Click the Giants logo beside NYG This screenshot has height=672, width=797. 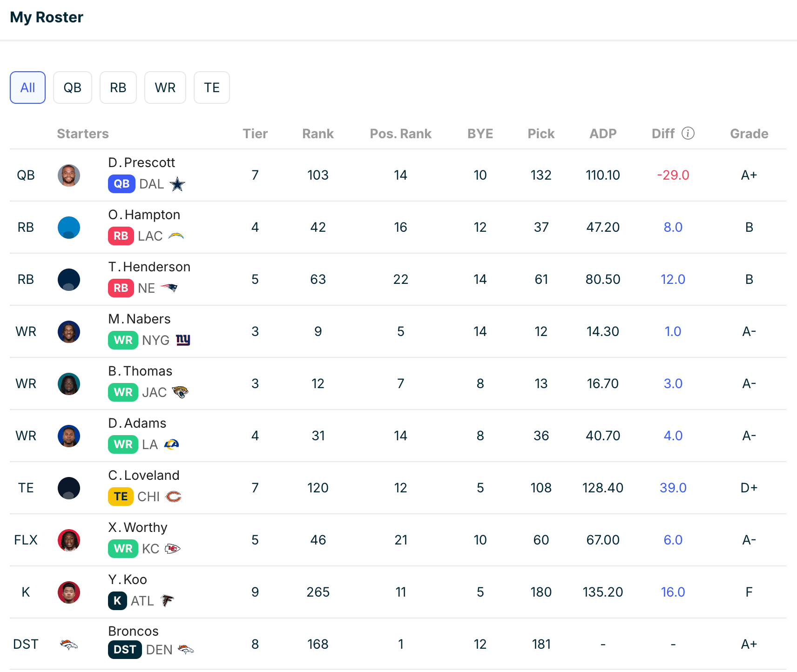coord(183,340)
